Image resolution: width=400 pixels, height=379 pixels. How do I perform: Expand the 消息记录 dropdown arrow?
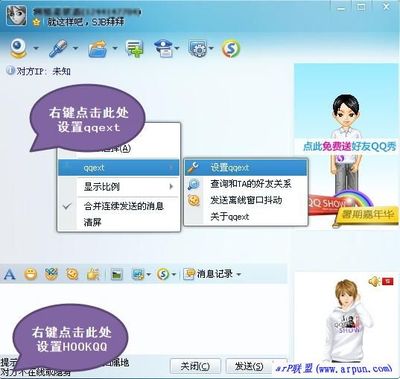[239, 275]
